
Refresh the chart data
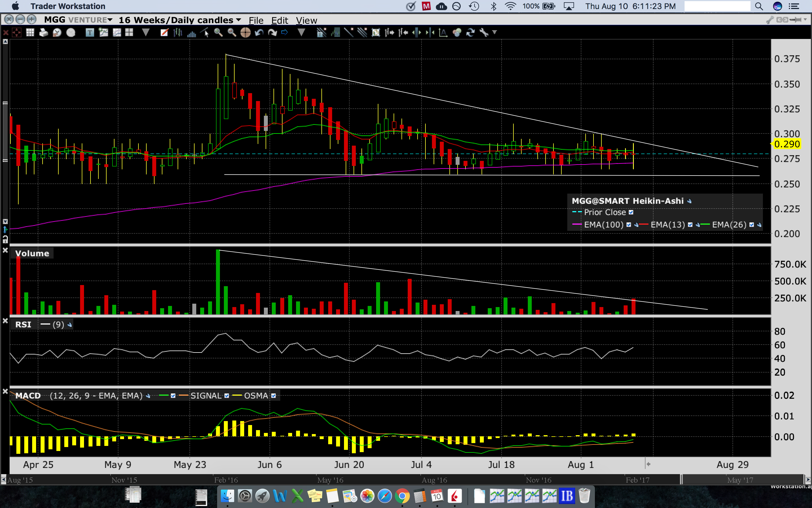(x=470, y=32)
